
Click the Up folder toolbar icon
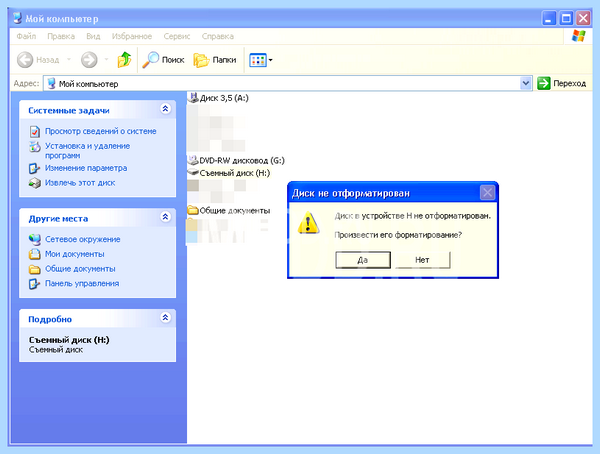(x=124, y=60)
